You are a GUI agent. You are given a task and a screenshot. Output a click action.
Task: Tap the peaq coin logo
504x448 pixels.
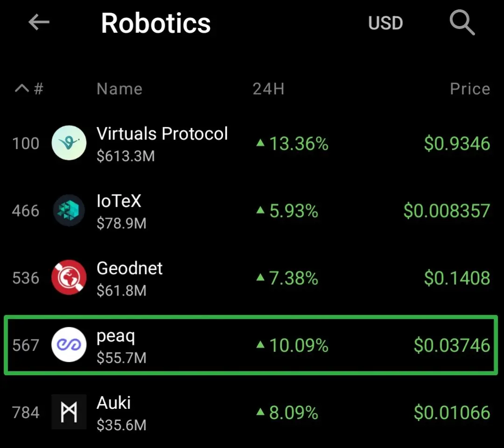tap(69, 345)
